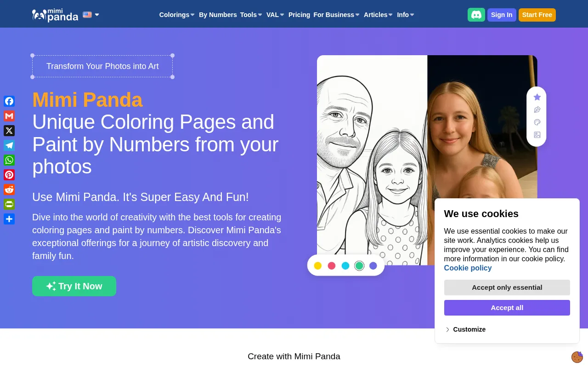Viewport: 588px width, 368px height.
Task: Expand the Colorings menu
Action: pyautogui.click(x=177, y=15)
